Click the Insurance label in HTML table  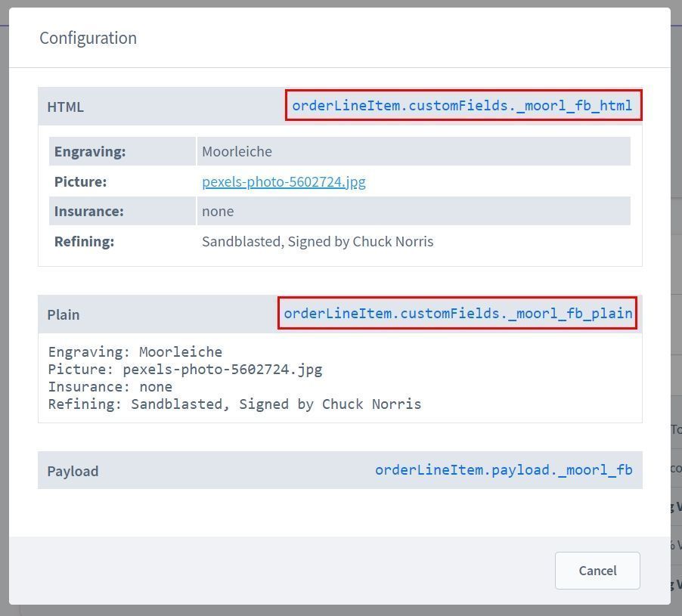tap(88, 211)
